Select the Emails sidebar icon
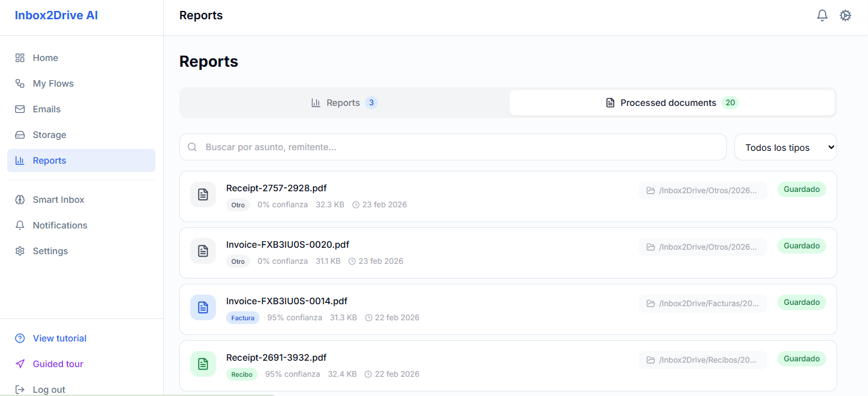The height and width of the screenshot is (396, 868). pyautogui.click(x=20, y=108)
